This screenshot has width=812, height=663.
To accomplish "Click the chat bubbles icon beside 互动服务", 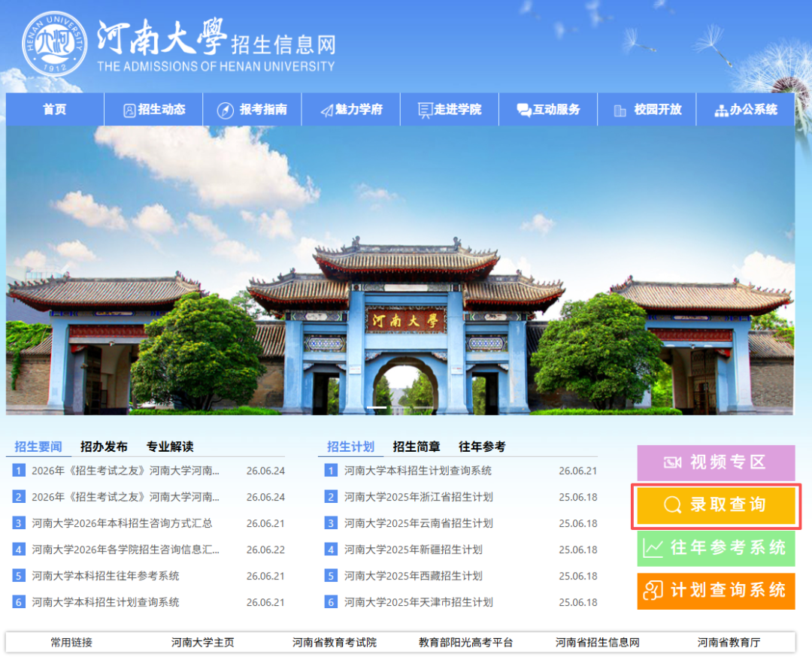I will point(523,110).
